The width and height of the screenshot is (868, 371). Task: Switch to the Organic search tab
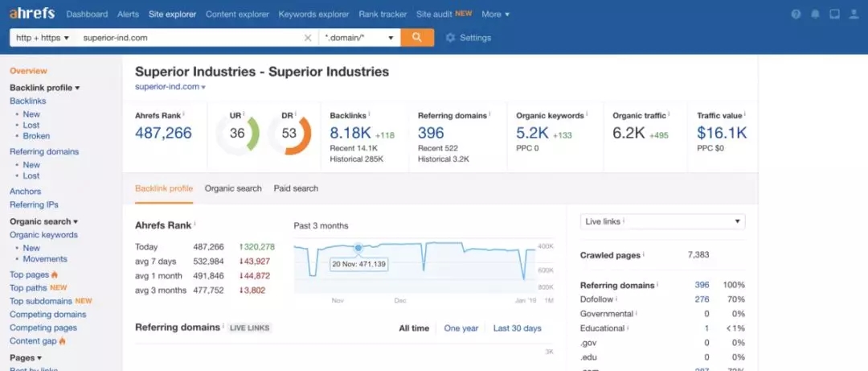tap(233, 188)
